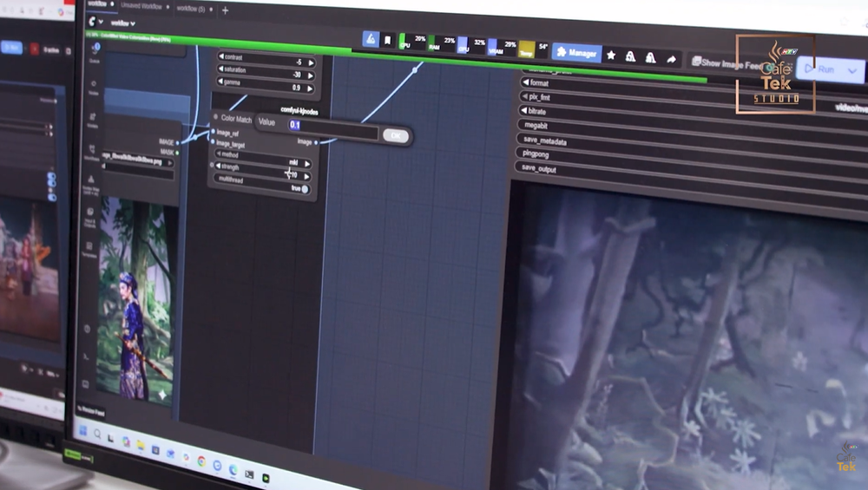Open the Models library in the sidebar
This screenshot has width=868, height=490.
(93, 120)
